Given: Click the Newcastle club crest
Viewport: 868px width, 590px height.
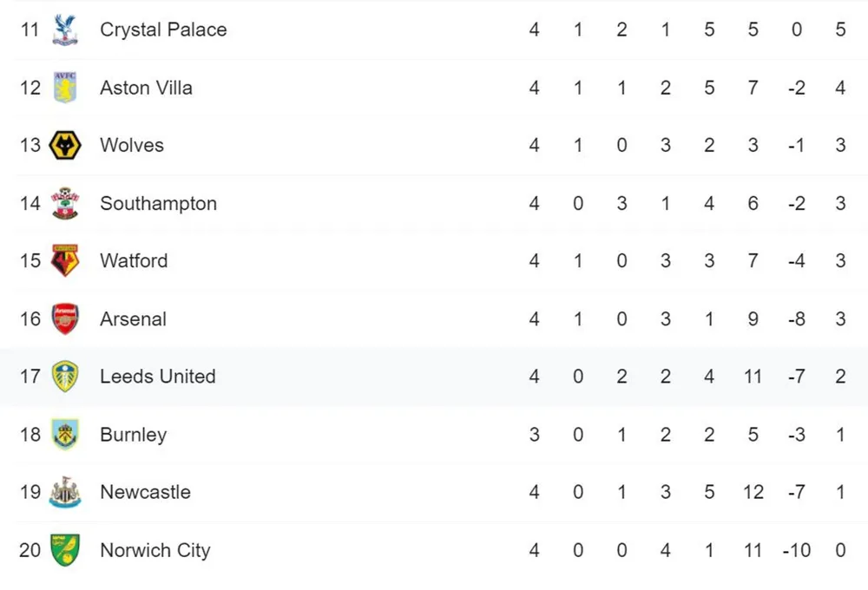Looking at the screenshot, I should point(65,492).
